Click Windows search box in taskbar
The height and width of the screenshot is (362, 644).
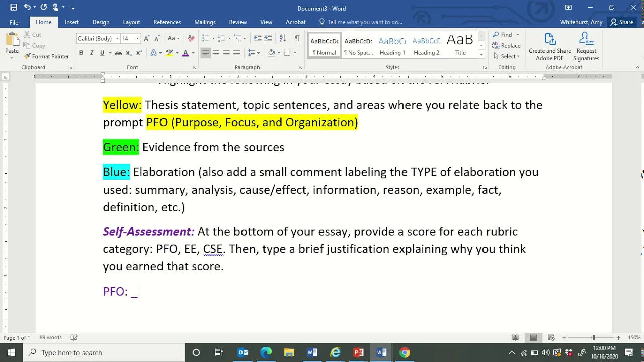coord(104,352)
